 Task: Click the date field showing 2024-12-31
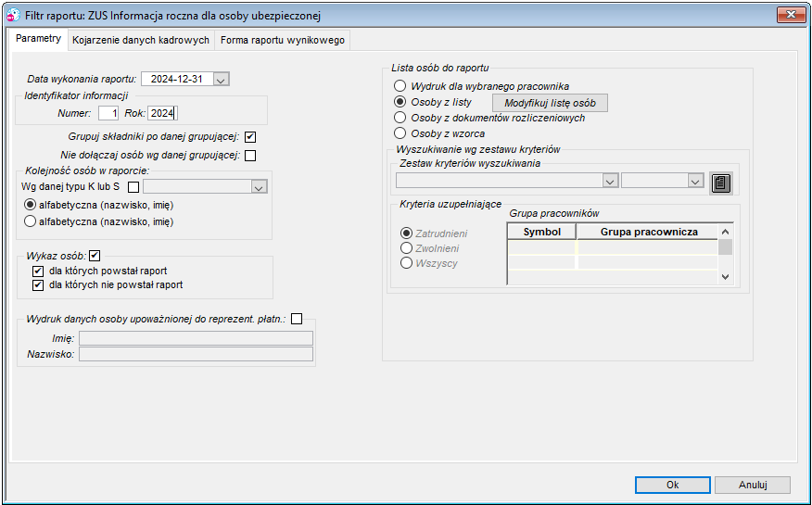click(x=177, y=79)
